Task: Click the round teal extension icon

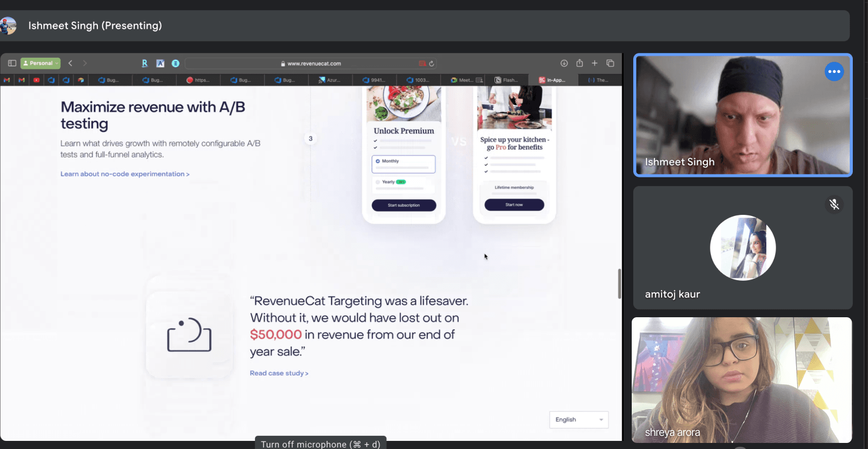Action: 175,63
